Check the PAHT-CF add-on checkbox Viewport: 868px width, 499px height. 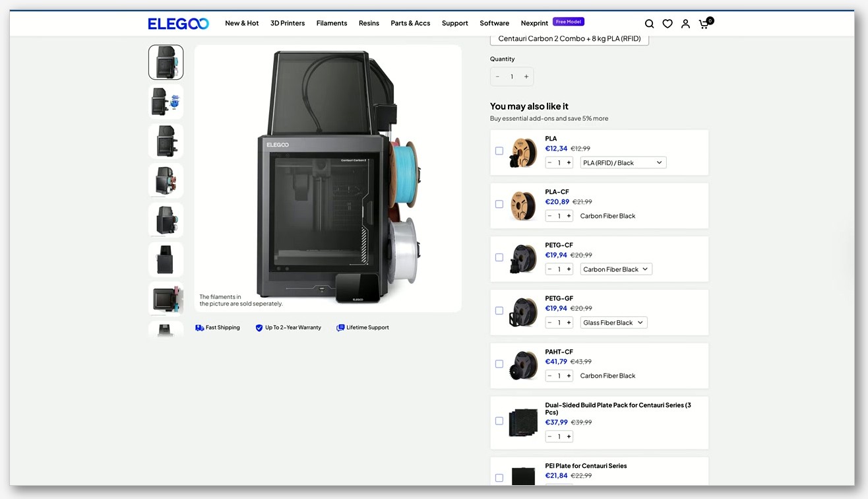(499, 364)
